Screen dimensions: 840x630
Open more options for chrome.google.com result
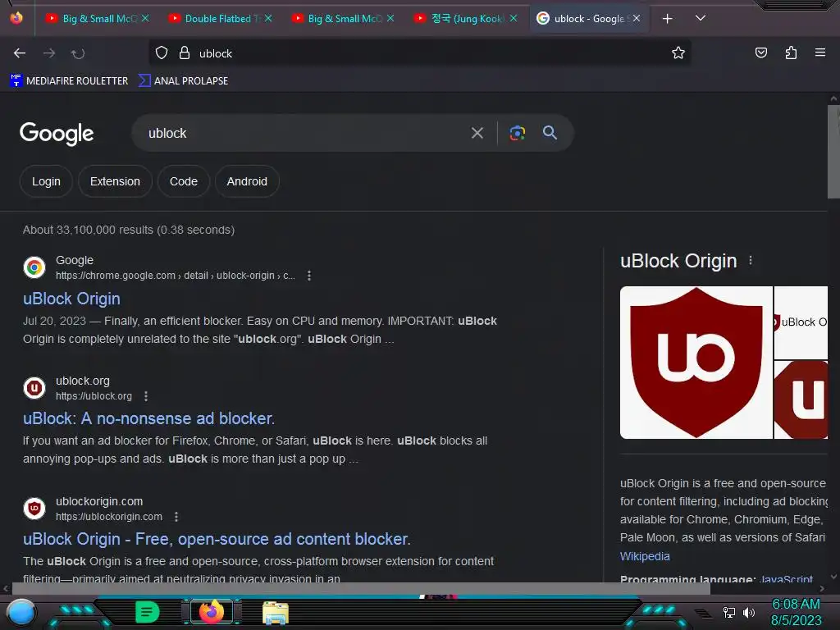coord(308,276)
